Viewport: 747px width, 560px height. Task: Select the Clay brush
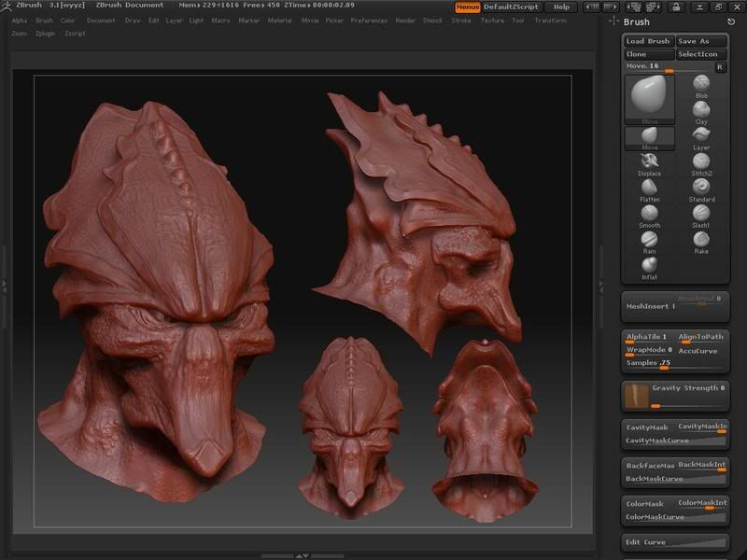point(701,110)
